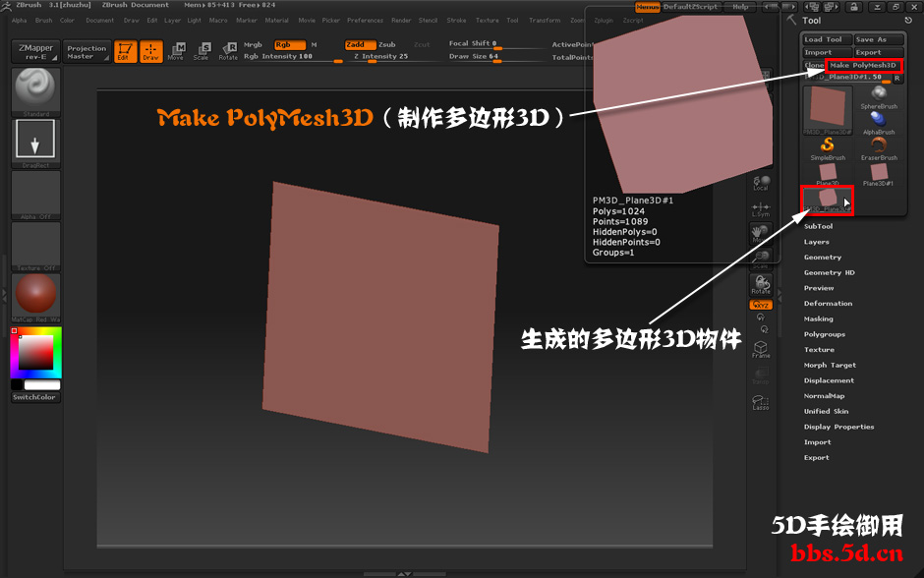This screenshot has width=924, height=578.
Task: Open the DragRect stroke selector
Action: (x=36, y=144)
